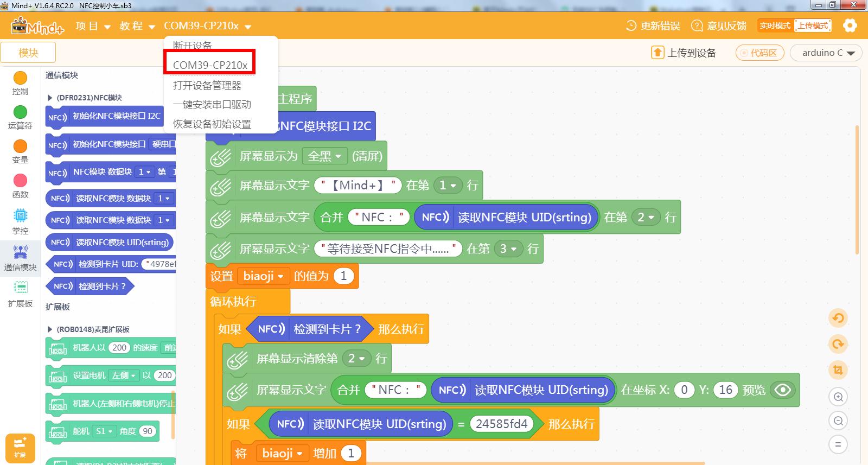Screen dimensions: 868x465
Task: Click the update error (更新错误) icon
Action: tap(631, 26)
